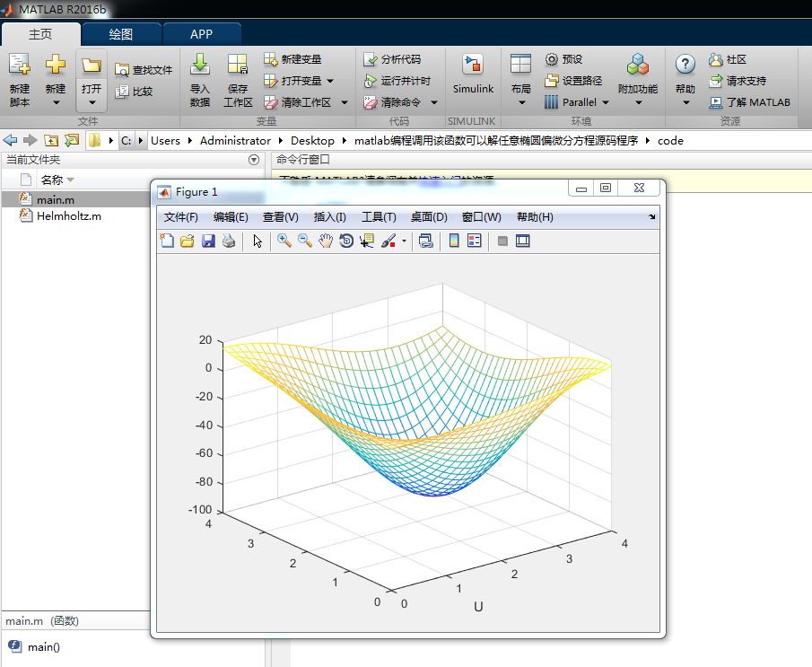Expand 清除命令 dropdown arrow
This screenshot has height=667, width=812.
coord(434,102)
